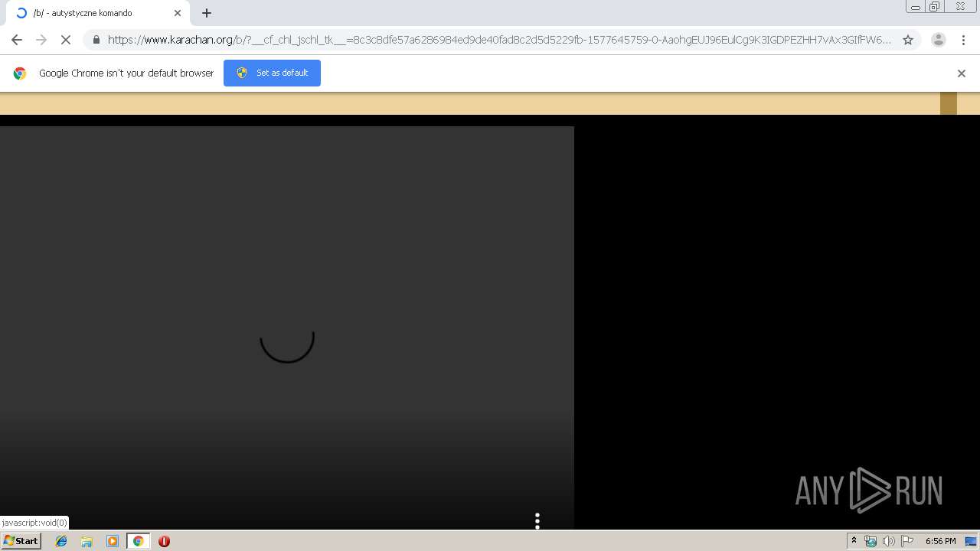
Task: Click the Show desktop button
Action: point(972,541)
